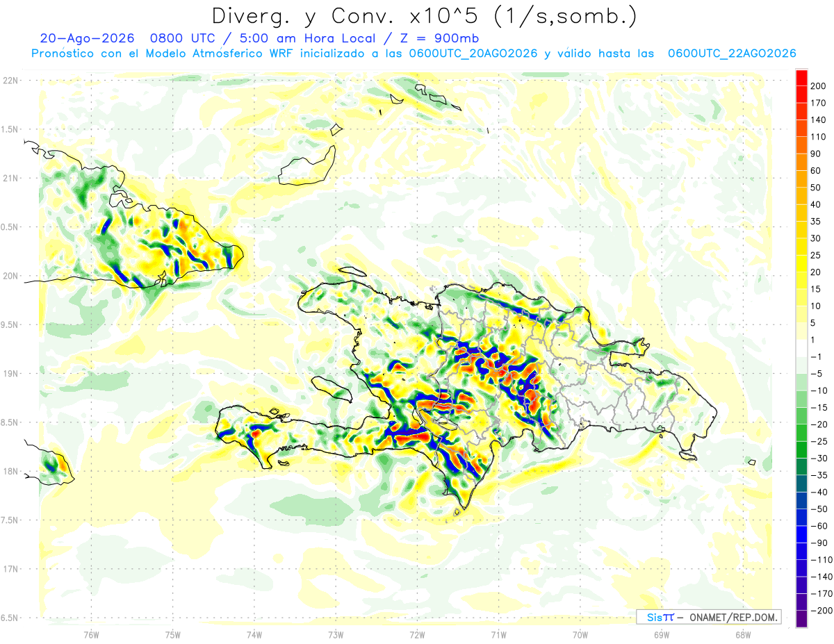Viewport: 834px width, 644px height.
Task: Select the color band between 170 and 140
Action: (801, 111)
